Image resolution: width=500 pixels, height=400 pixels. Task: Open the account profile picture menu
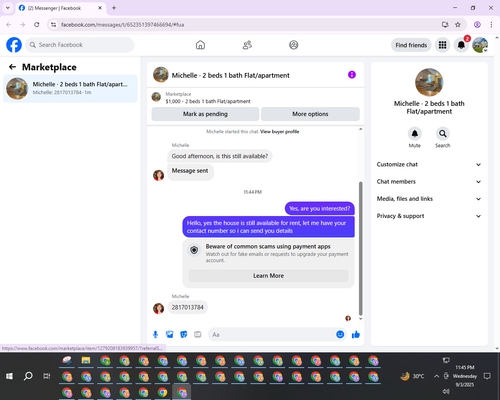pos(480,45)
